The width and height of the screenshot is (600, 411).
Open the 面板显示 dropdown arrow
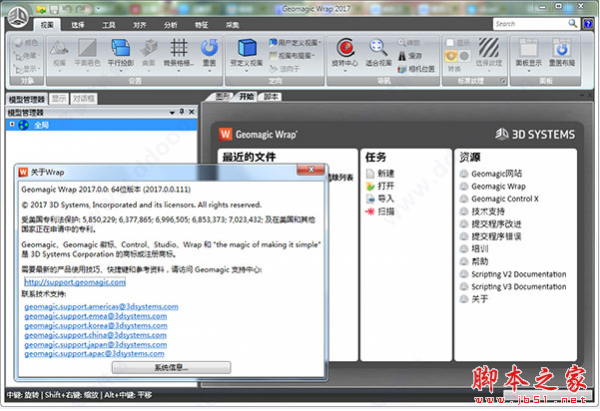528,71
